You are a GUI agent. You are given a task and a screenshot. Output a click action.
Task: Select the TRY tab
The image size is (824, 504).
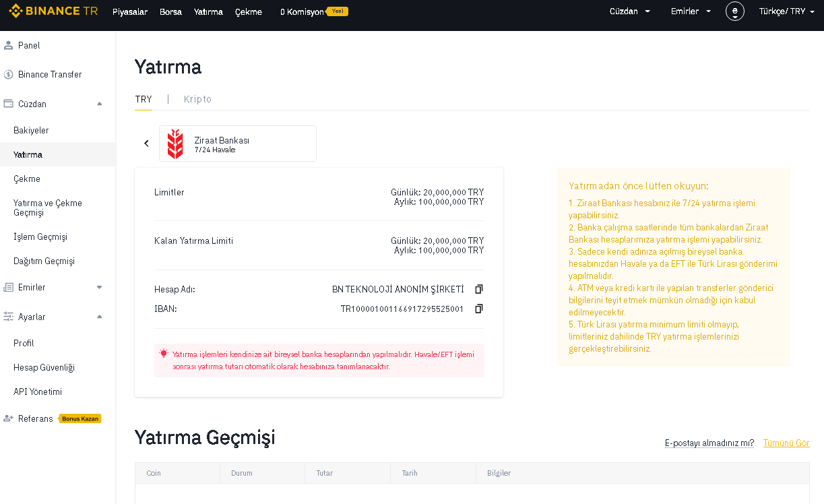[144, 99]
